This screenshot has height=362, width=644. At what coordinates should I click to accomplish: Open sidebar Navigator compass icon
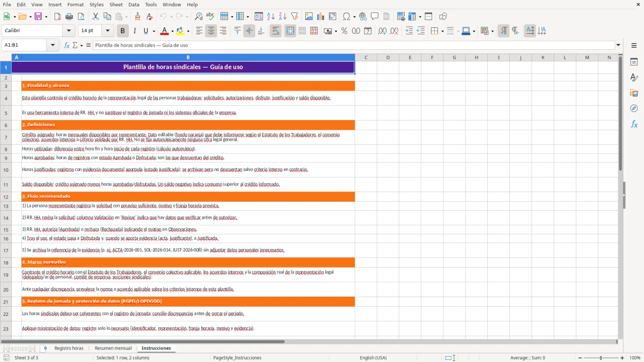634,108
